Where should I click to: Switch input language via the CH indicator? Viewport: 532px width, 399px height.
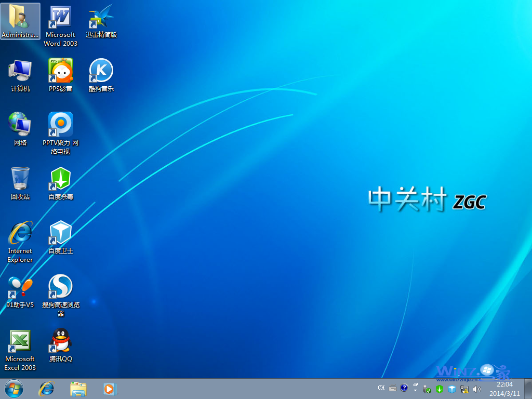pos(381,388)
